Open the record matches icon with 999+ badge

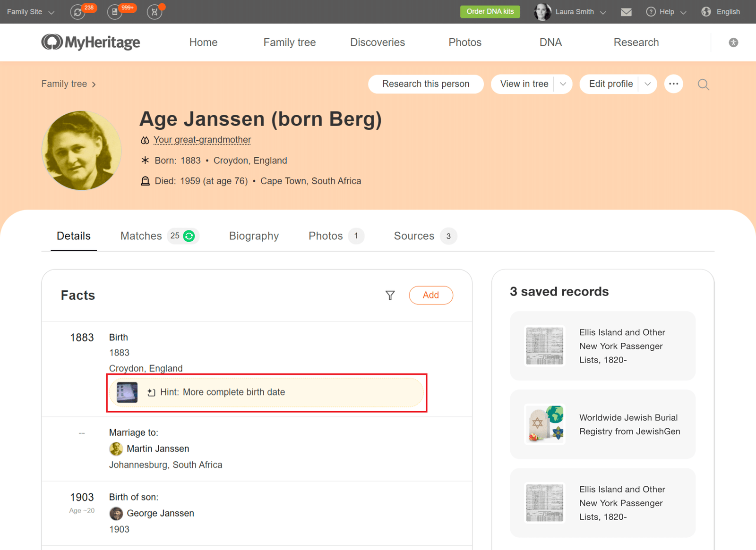(x=115, y=12)
